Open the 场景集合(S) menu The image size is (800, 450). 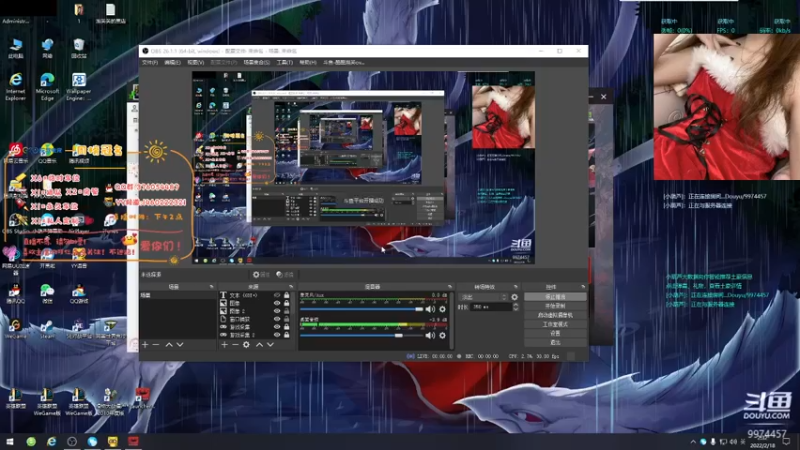(x=257, y=62)
